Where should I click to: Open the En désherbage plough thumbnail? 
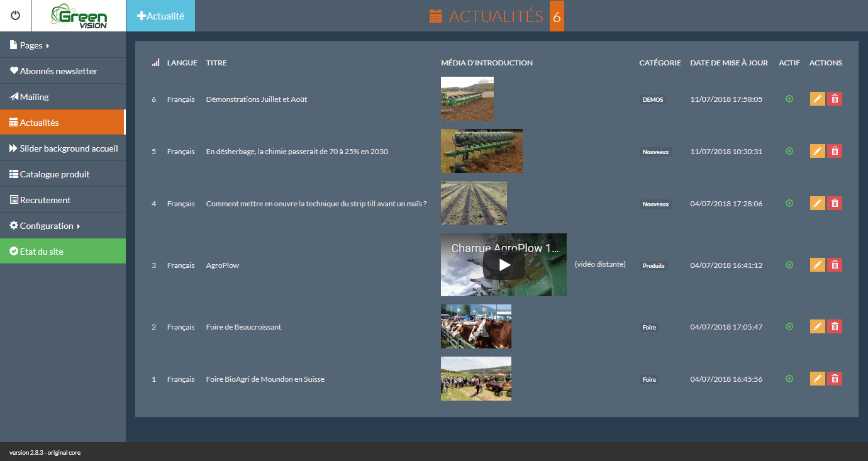point(482,151)
